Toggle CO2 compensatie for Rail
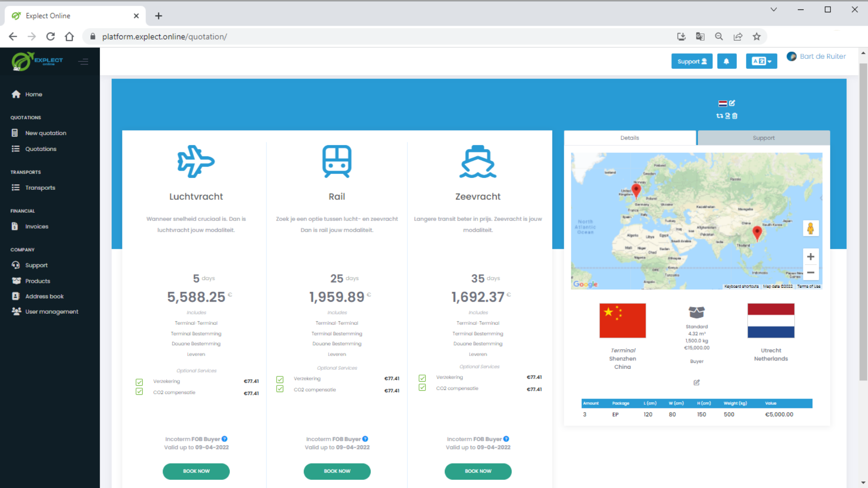The image size is (868, 488). click(x=280, y=389)
